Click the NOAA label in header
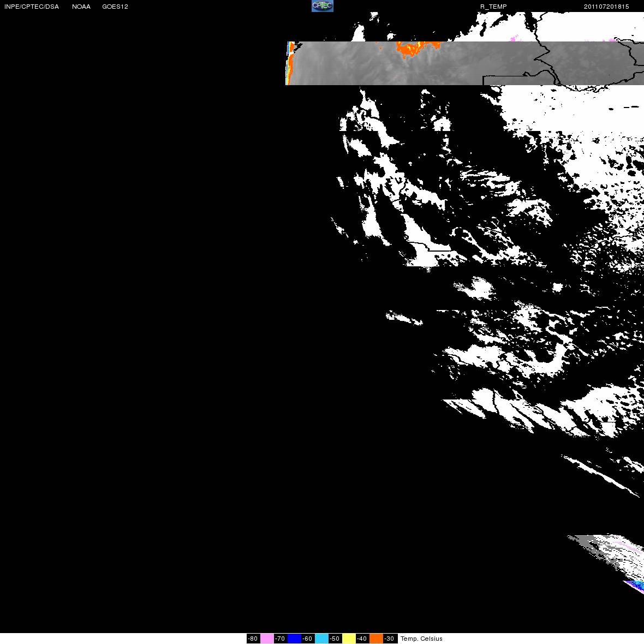644x644 pixels. pyautogui.click(x=81, y=7)
